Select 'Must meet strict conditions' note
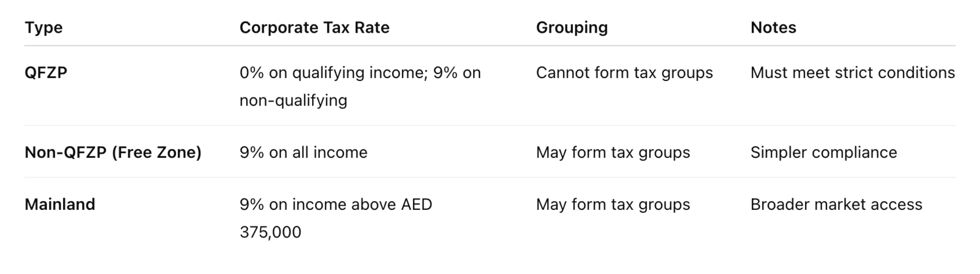980x274 pixels. 852,73
